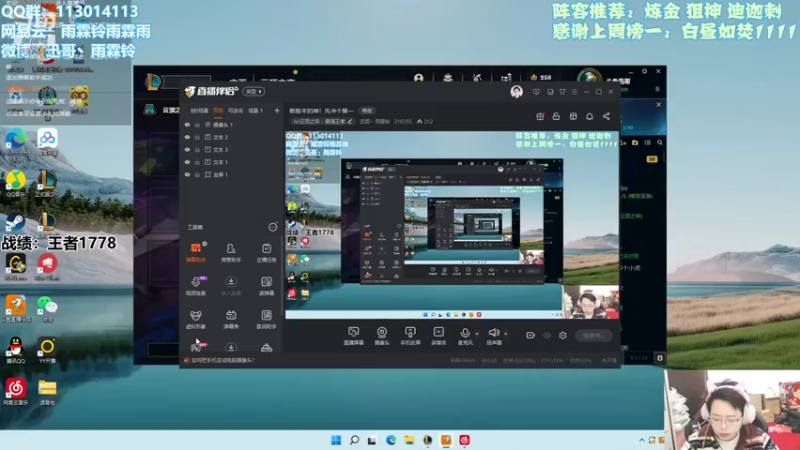Open YY开播 desktop shortcut
The height and width of the screenshot is (450, 800).
[47, 351]
